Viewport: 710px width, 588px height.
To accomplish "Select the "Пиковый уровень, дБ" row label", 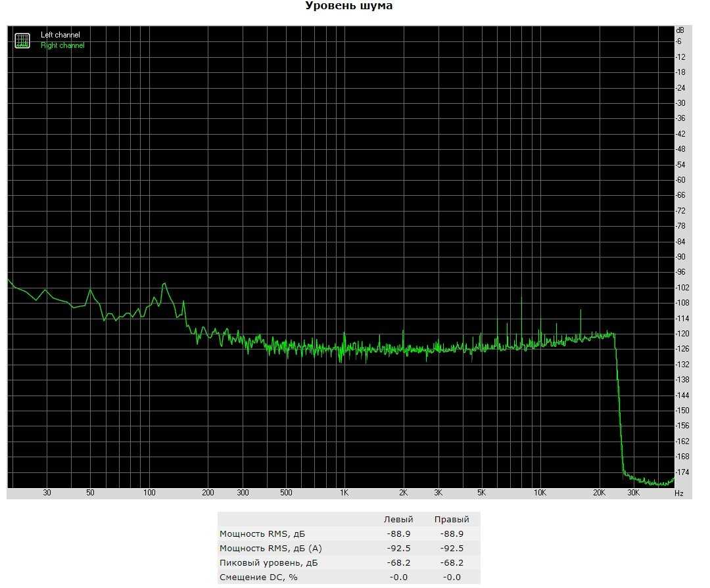I will (268, 563).
